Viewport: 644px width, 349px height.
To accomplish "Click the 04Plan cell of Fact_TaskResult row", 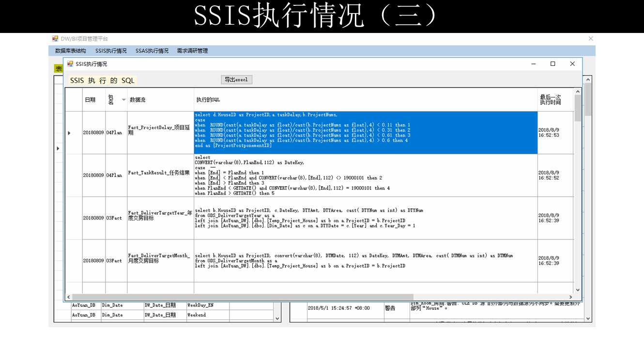I will pyautogui.click(x=116, y=175).
